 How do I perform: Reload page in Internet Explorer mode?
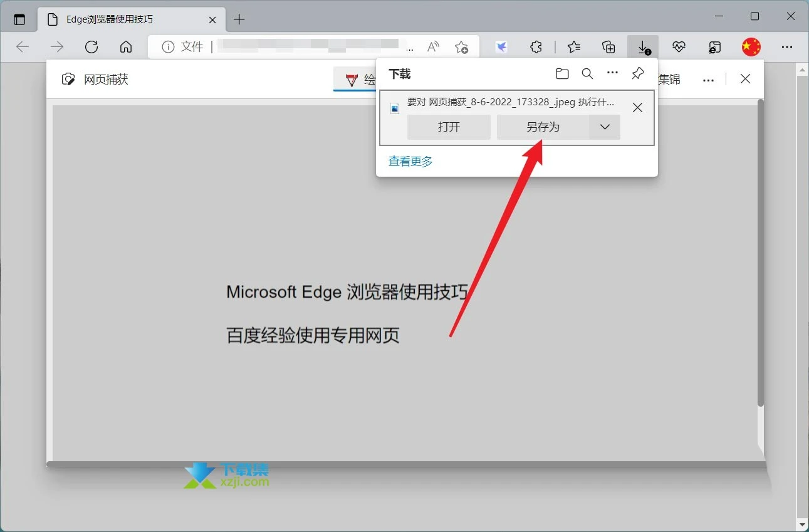point(714,46)
